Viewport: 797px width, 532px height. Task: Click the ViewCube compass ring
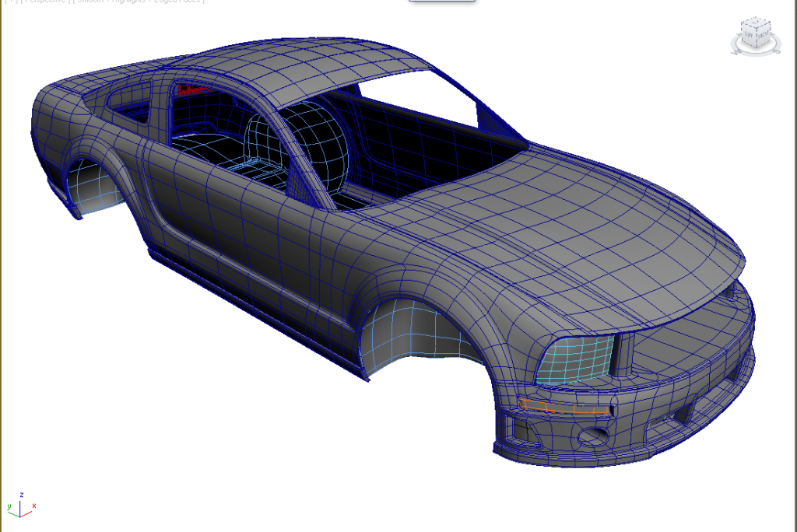pyautogui.click(x=756, y=54)
